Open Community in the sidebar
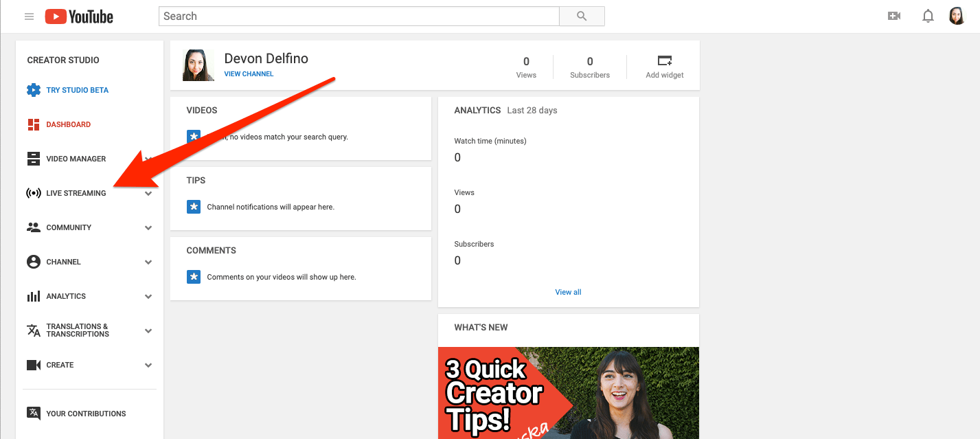Viewport: 980px width, 439px height. click(x=69, y=227)
